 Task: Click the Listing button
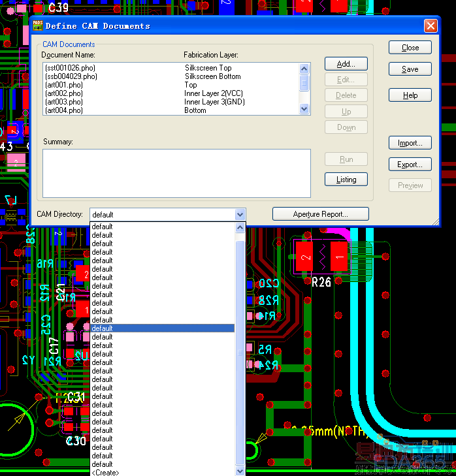(x=346, y=179)
